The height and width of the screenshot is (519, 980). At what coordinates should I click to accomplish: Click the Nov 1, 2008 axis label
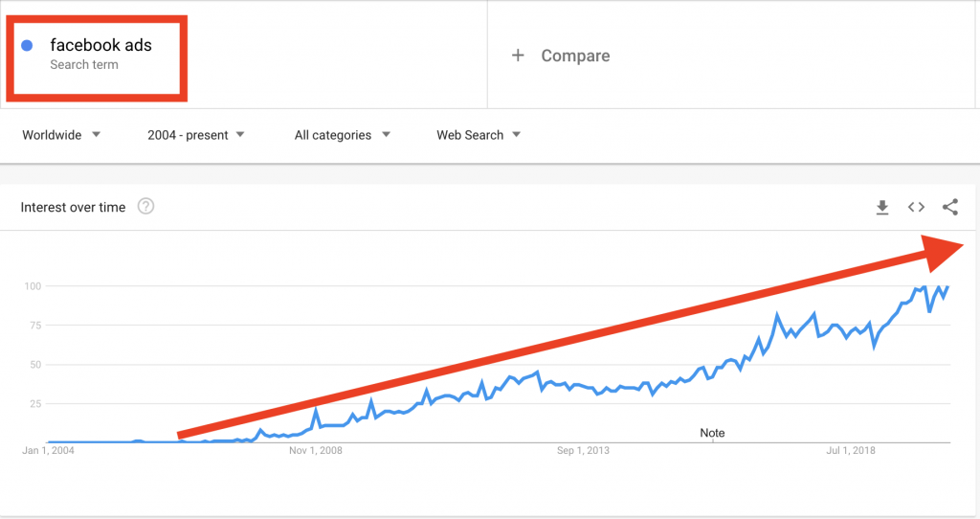tap(316, 450)
